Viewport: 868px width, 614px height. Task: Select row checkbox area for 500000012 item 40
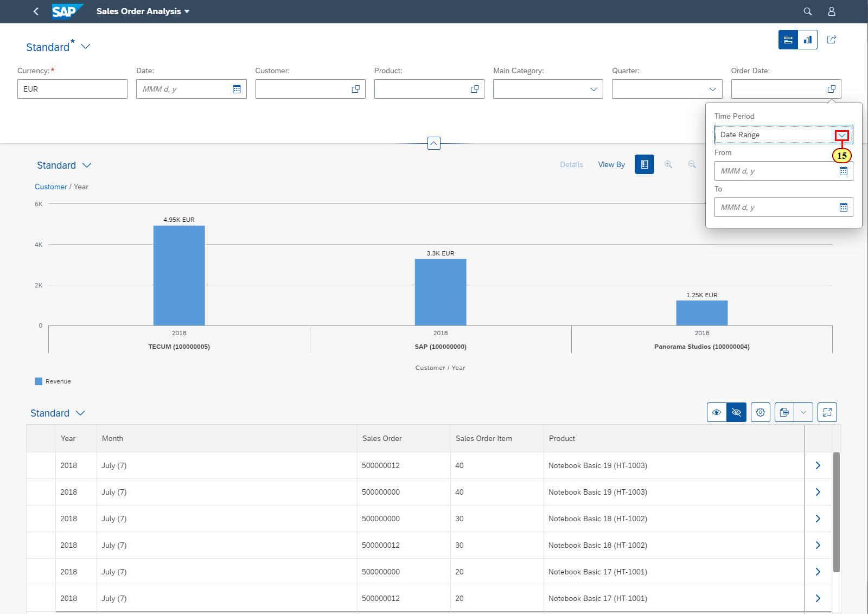(x=41, y=465)
